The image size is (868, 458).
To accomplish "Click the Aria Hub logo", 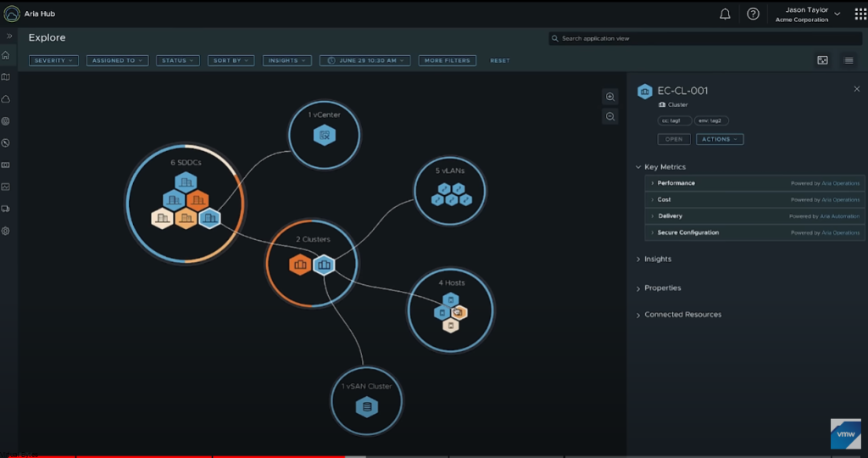I will 12,14.
